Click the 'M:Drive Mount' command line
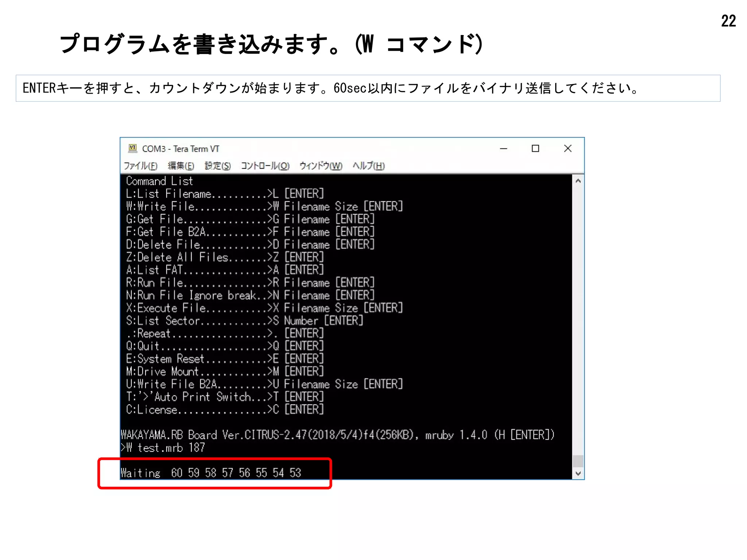The image size is (747, 560). pyautogui.click(x=225, y=372)
